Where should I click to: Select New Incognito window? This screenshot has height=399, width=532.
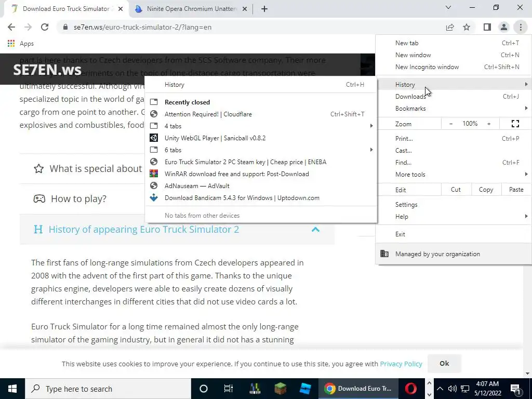click(454, 67)
